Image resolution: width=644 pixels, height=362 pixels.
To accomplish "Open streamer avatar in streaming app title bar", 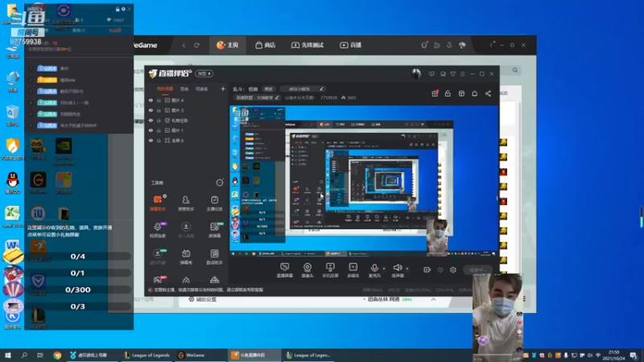I will (x=416, y=73).
